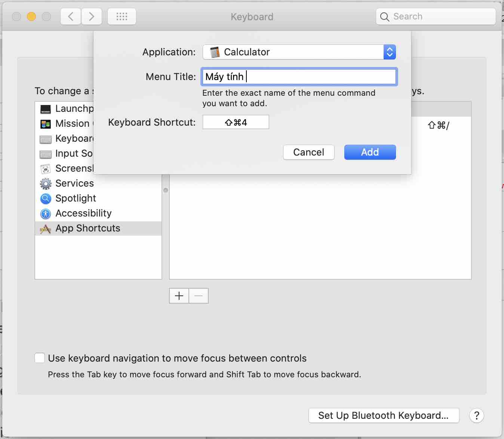The width and height of the screenshot is (504, 439).
Task: Open Mission Control category row
Action: [64, 123]
